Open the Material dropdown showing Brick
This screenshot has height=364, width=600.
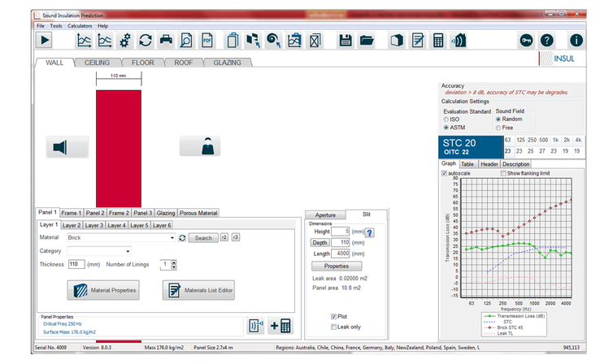(x=172, y=238)
